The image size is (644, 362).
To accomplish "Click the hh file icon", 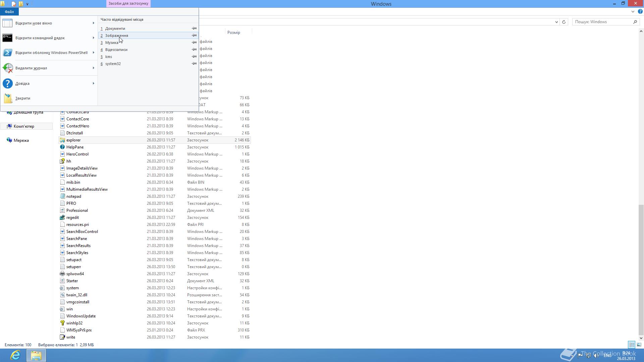I will [62, 161].
